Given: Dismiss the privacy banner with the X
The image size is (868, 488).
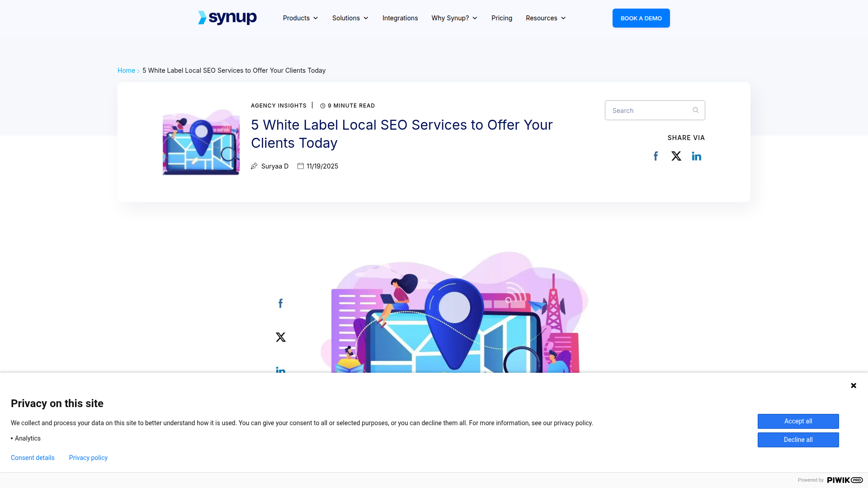Looking at the screenshot, I should (853, 385).
